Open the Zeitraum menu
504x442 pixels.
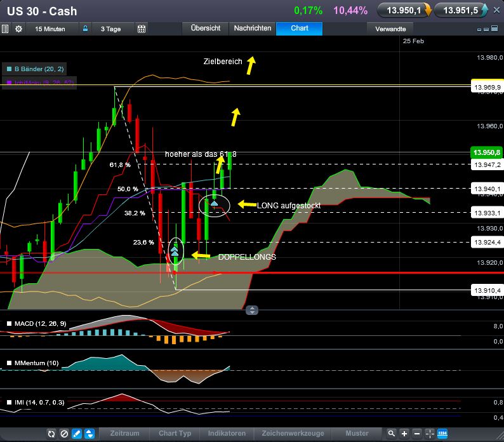click(x=124, y=433)
